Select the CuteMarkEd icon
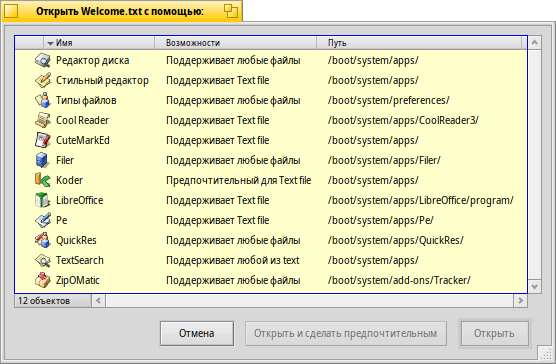The image size is (556, 364). coord(43,140)
